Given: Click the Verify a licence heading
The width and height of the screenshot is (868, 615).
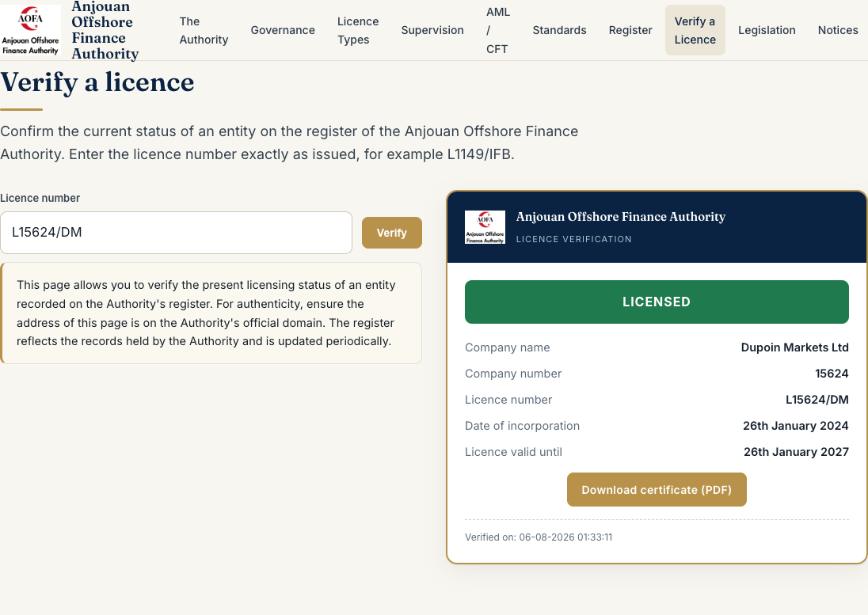Looking at the screenshot, I should pyautogui.click(x=97, y=82).
